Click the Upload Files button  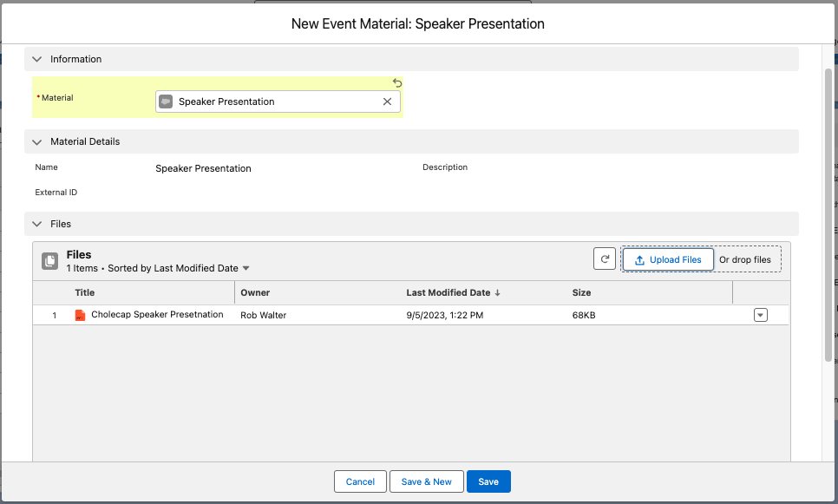click(x=667, y=259)
